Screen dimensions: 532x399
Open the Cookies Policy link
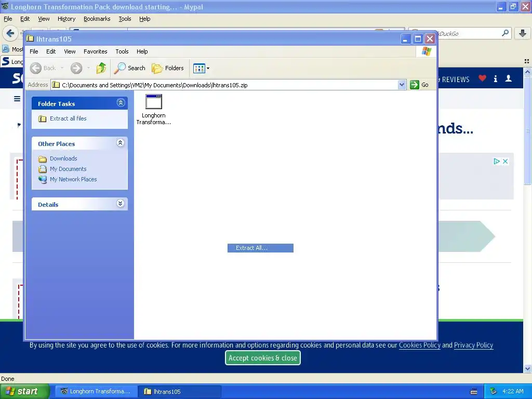pos(419,345)
